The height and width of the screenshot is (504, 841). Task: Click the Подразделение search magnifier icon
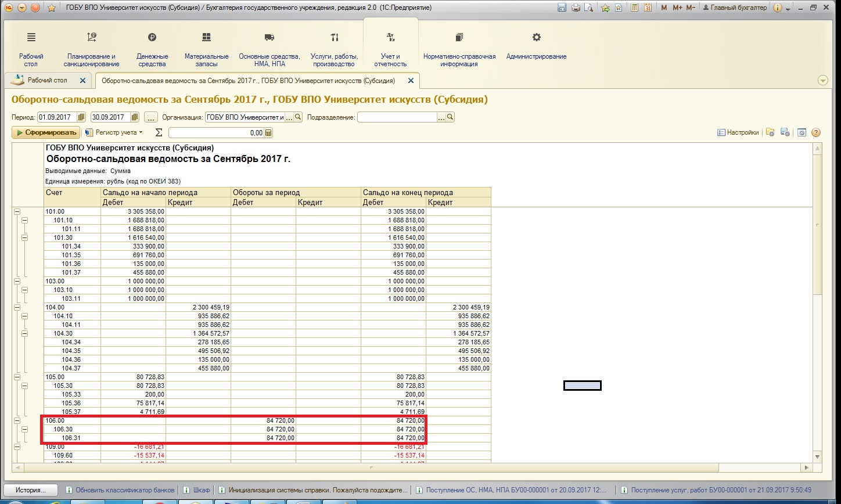[x=450, y=117]
